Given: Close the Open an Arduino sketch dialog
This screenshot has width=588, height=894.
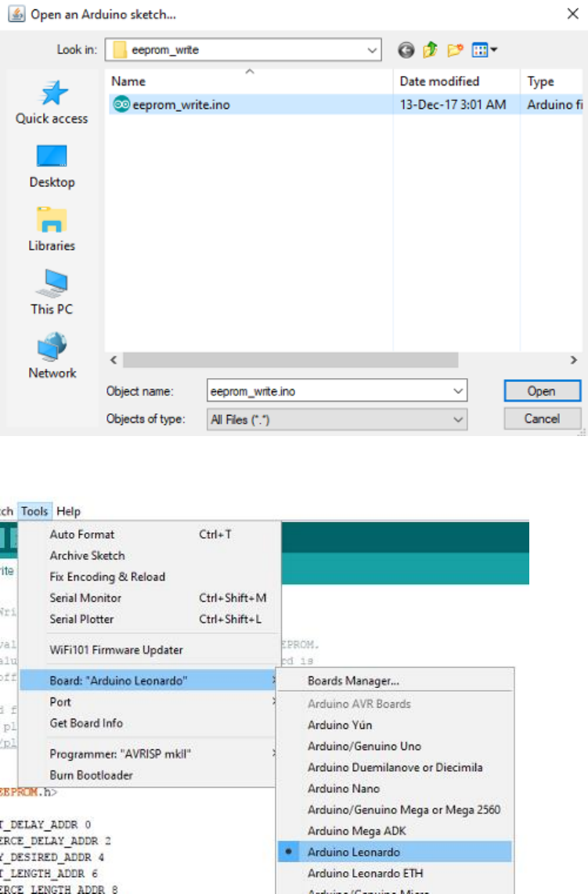Looking at the screenshot, I should (x=572, y=13).
